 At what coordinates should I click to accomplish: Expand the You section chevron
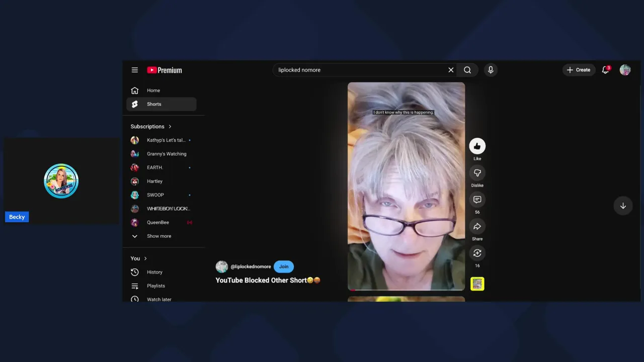pos(145,258)
